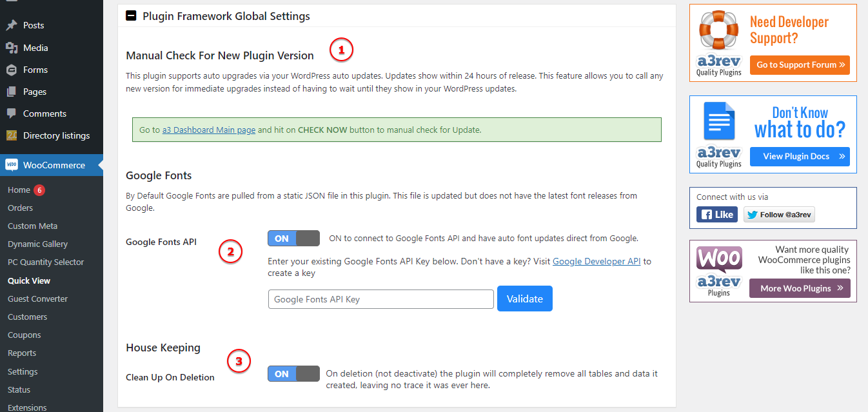
Task: Click the Facebook Like button
Action: coord(716,215)
